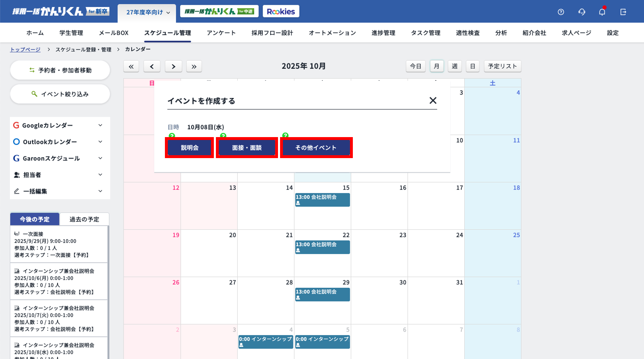
Task: Open the 27年度卒向け dropdown
Action: point(147,12)
